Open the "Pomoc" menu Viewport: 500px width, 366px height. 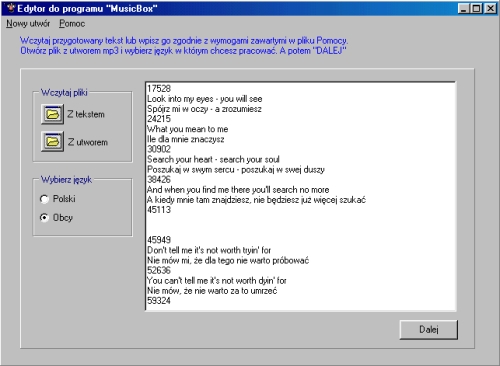pos(72,24)
